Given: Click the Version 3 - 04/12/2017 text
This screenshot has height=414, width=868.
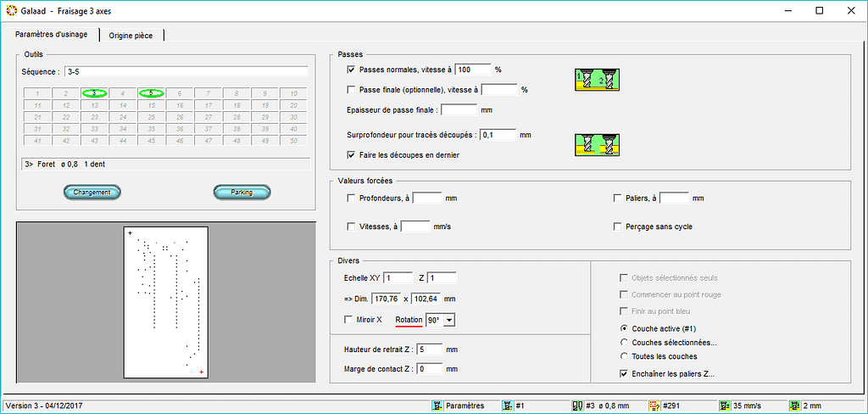Looking at the screenshot, I should [x=44, y=406].
